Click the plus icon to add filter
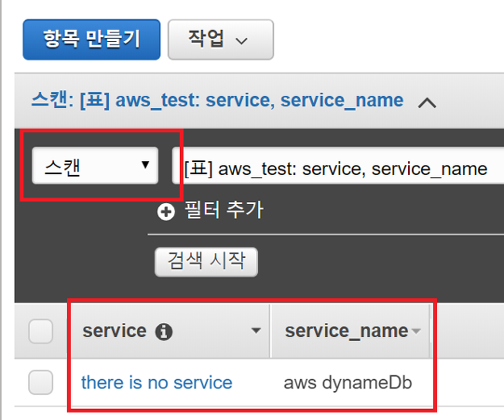This screenshot has width=504, height=420. (166, 212)
